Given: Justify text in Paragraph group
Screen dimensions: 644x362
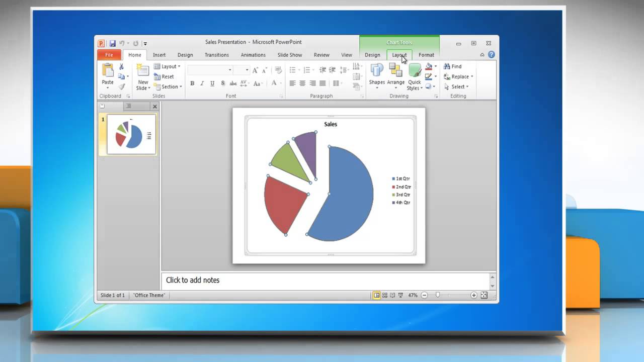Looking at the screenshot, I should pyautogui.click(x=323, y=83).
